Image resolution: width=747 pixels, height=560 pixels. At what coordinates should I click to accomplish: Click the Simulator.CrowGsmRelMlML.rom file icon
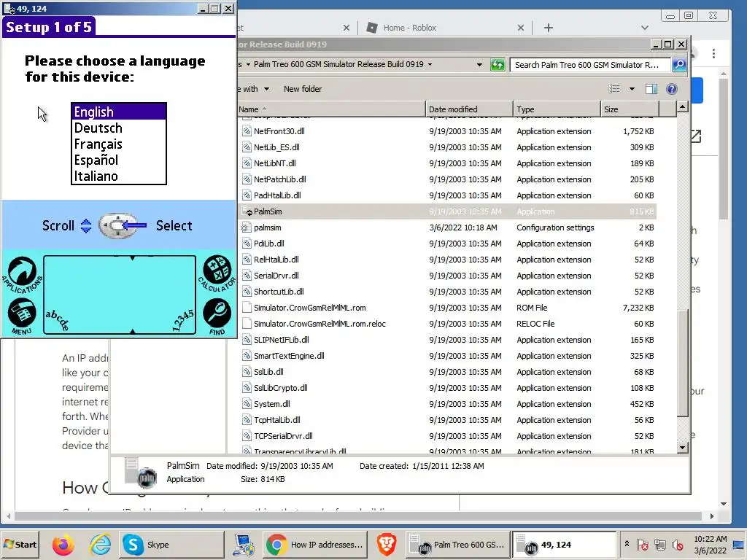coord(247,308)
